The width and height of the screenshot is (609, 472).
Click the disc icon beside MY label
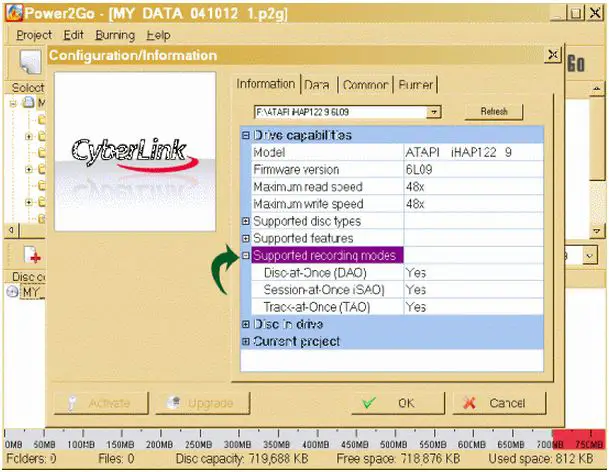[x=12, y=291]
